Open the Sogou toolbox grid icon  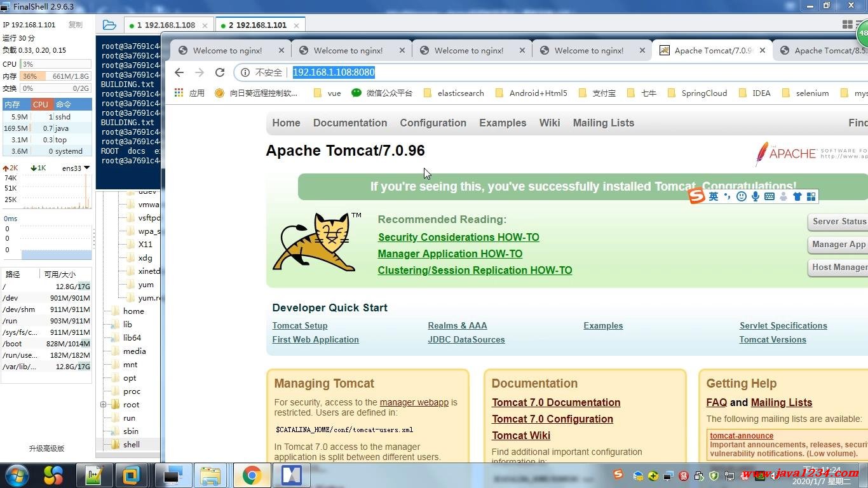click(x=811, y=196)
